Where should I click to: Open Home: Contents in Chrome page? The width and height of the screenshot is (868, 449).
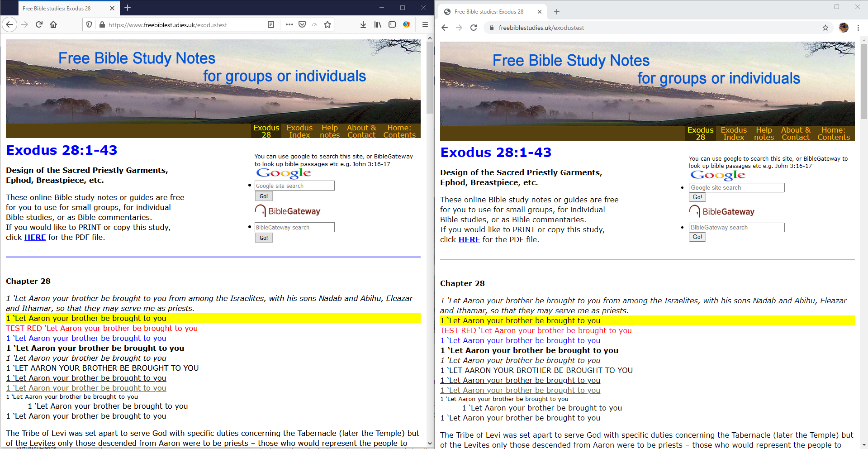pos(834,134)
